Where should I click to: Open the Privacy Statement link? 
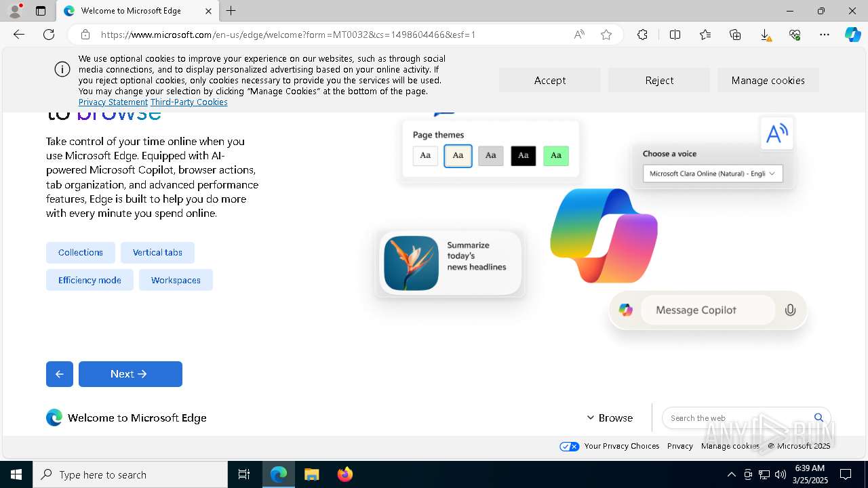(x=113, y=102)
